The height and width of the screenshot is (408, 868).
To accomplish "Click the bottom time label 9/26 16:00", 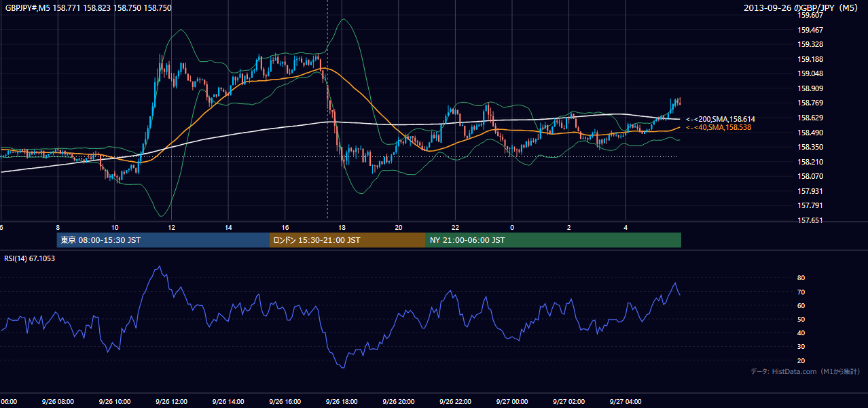I will click(x=285, y=402).
